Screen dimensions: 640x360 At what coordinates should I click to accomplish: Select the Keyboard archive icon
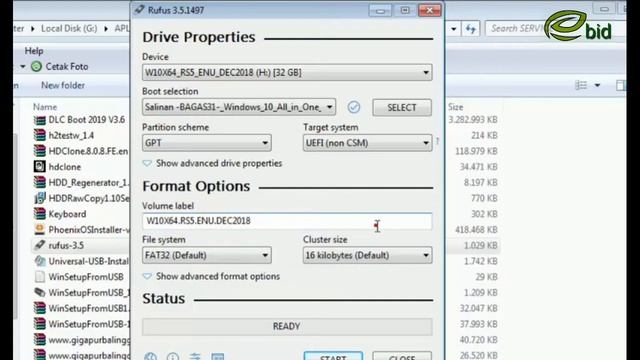pos(40,214)
